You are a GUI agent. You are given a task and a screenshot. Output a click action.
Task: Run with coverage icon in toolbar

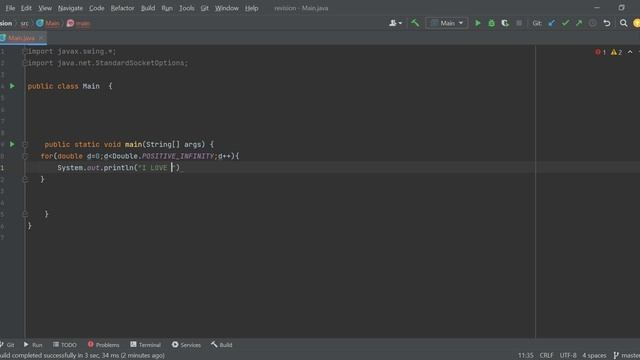click(505, 23)
